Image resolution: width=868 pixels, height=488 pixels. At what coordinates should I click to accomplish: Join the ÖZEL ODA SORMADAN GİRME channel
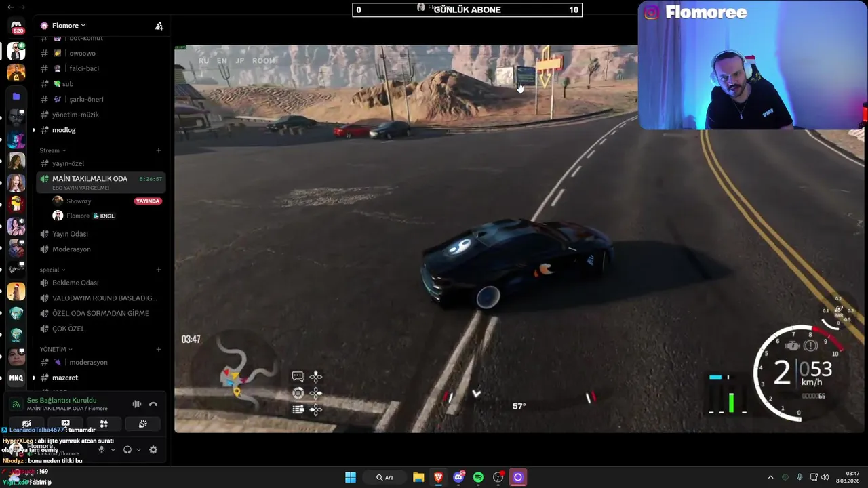click(101, 313)
